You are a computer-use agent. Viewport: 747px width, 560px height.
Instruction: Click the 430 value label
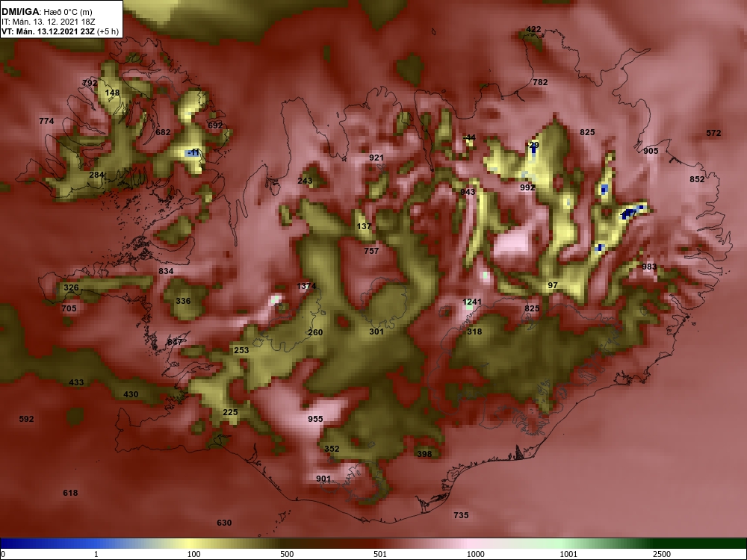131,394
